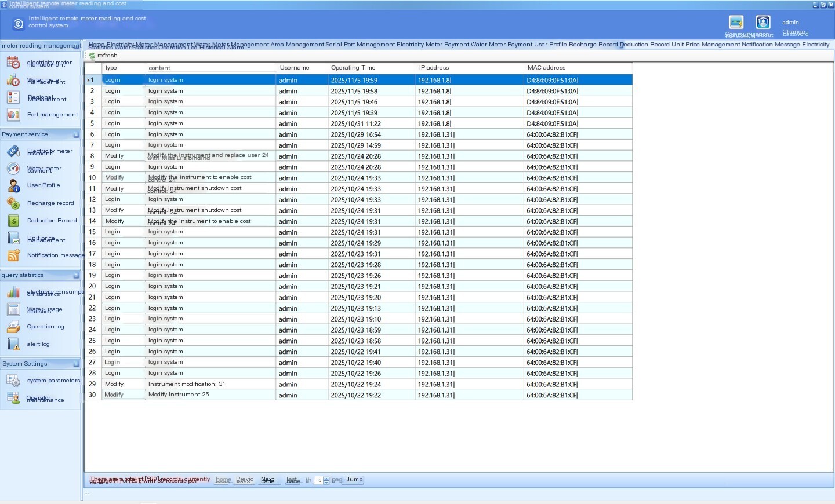The image size is (835, 504).
Task: Click the Change password link
Action: click(795, 33)
